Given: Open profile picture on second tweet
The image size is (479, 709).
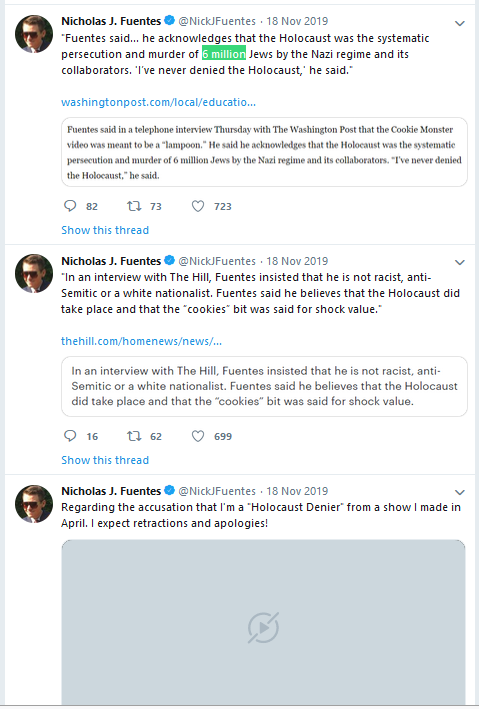Looking at the screenshot, I should pyautogui.click(x=34, y=273).
